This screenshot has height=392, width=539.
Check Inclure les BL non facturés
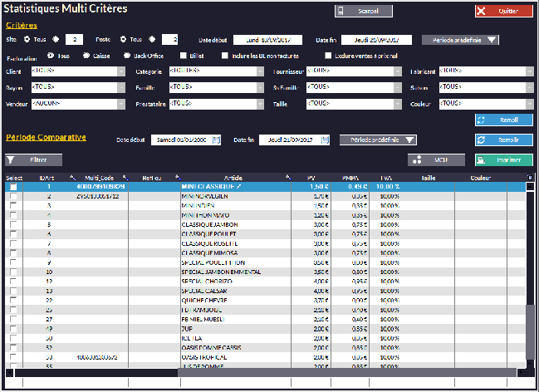[226, 56]
